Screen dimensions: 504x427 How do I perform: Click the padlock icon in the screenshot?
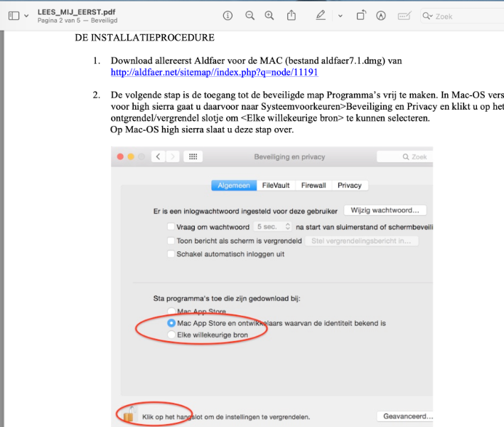(x=129, y=415)
